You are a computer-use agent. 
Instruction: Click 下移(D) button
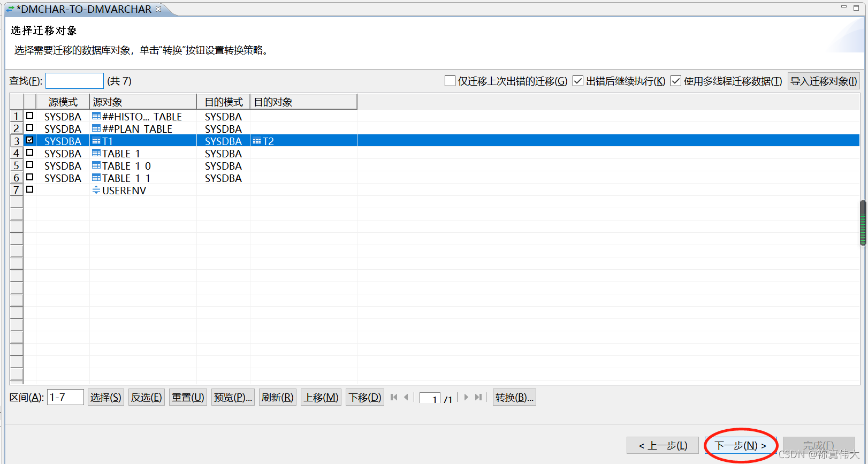pos(365,397)
